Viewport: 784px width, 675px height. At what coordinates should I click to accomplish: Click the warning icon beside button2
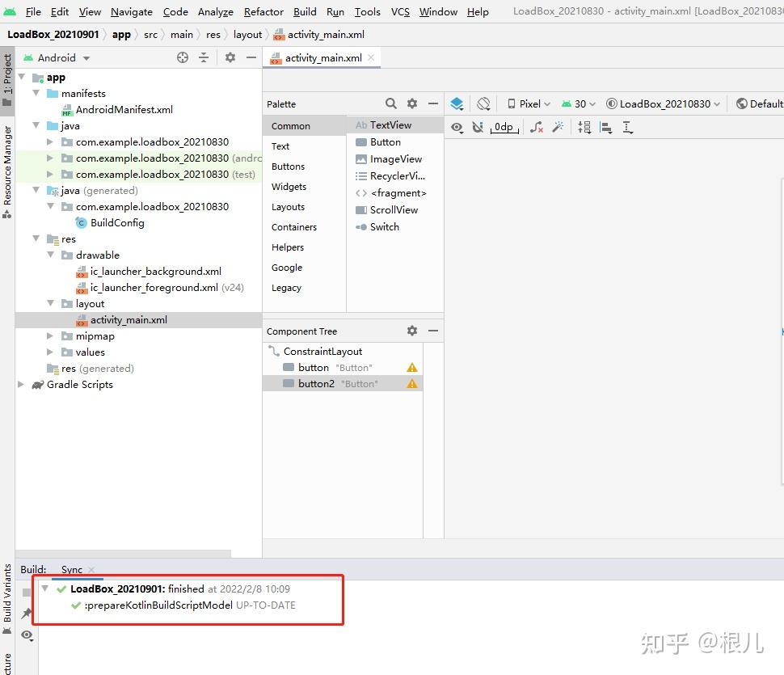point(411,383)
